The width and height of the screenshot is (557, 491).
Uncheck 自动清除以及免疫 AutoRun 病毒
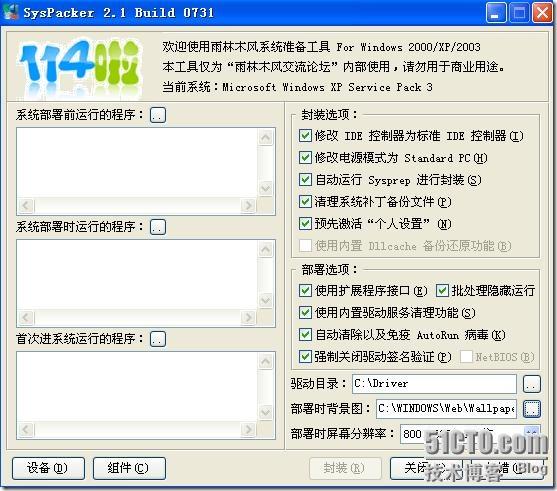305,334
